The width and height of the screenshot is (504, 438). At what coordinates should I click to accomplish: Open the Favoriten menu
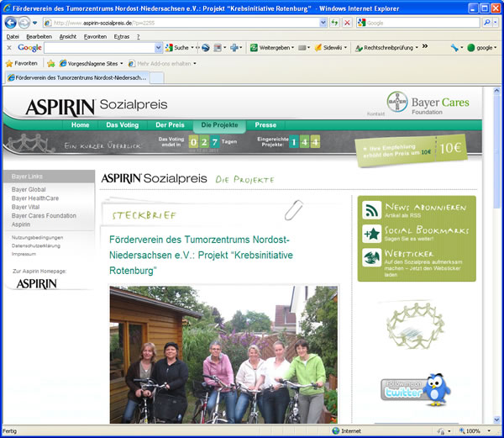pos(95,37)
